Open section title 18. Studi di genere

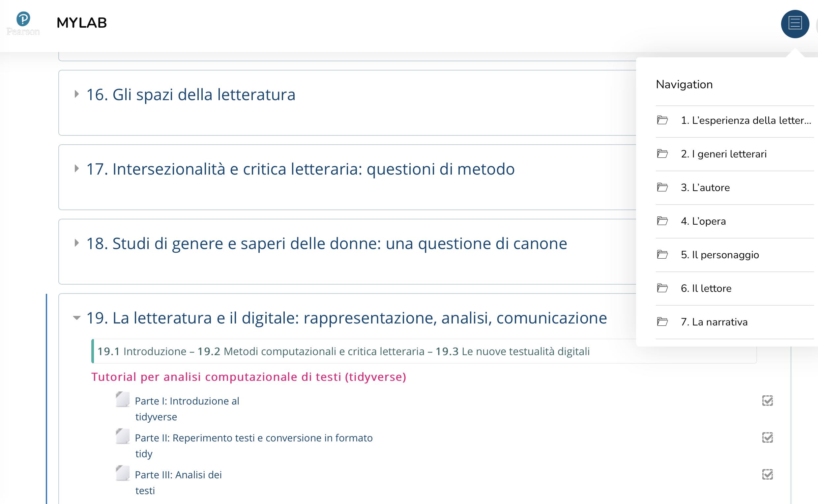click(x=327, y=243)
